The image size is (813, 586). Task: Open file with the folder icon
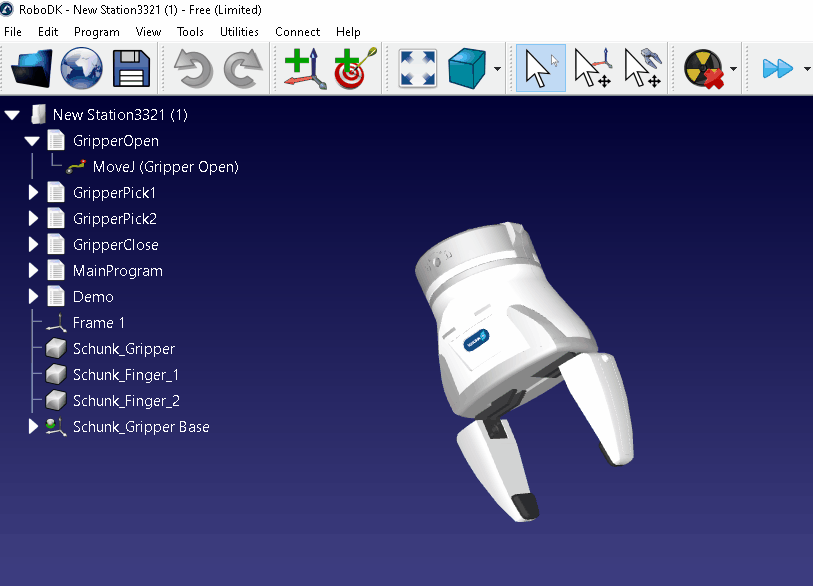(x=32, y=68)
